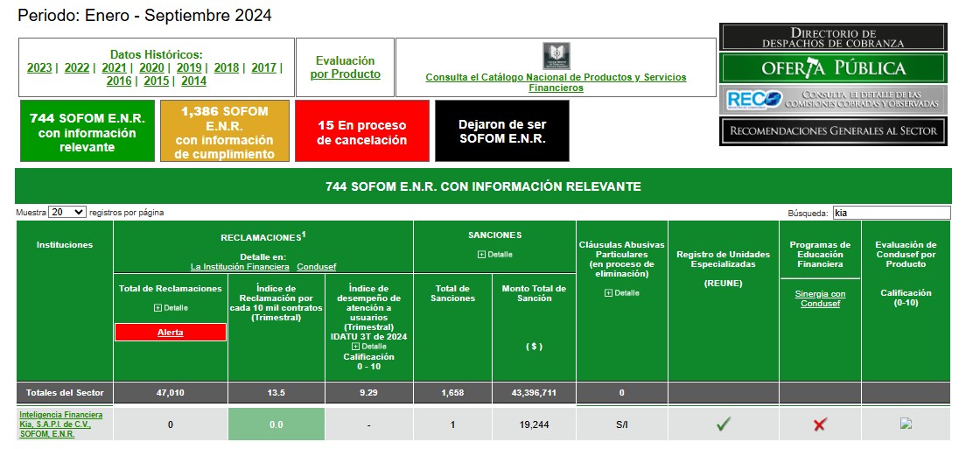Switch to 744 SOFOM información relevante tab

pos(87,132)
